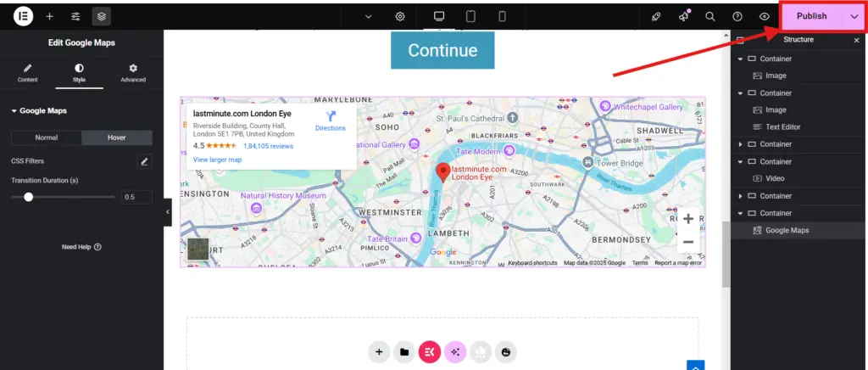Preview changes with the eye icon
This screenshot has height=370, width=868.
pos(765,17)
